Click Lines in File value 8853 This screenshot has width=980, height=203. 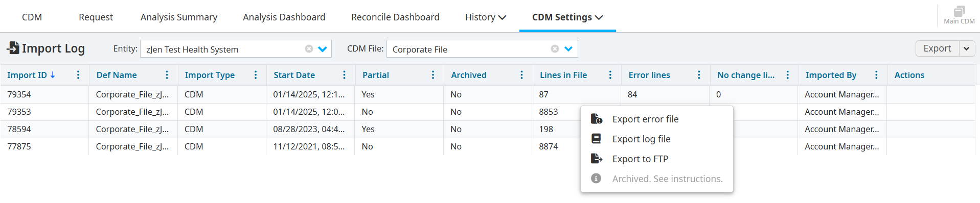coord(549,112)
